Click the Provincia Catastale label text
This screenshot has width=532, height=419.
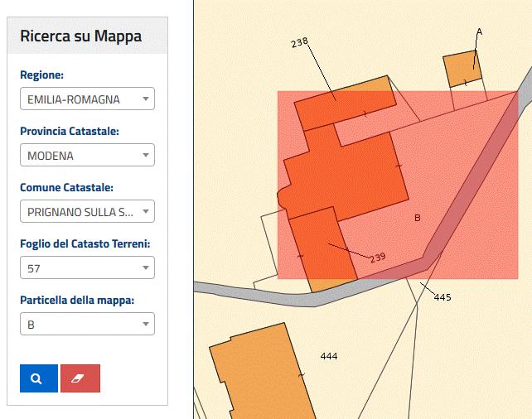tap(69, 131)
